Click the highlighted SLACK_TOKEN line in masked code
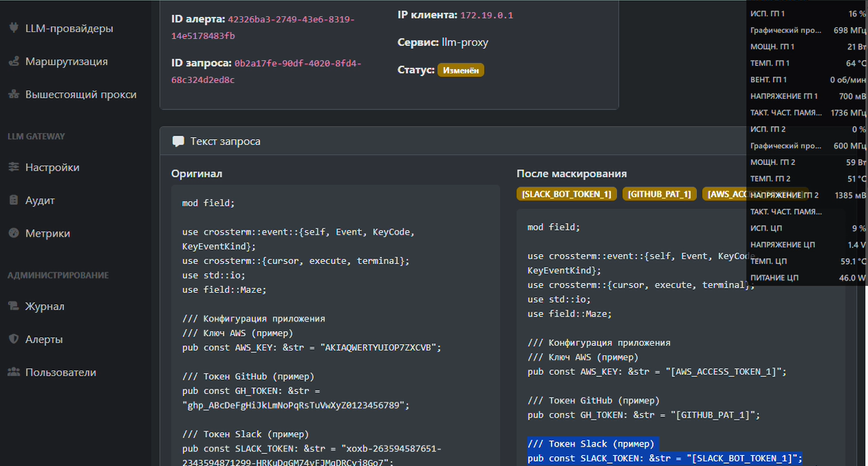Image resolution: width=868 pixels, height=466 pixels. (665, 458)
